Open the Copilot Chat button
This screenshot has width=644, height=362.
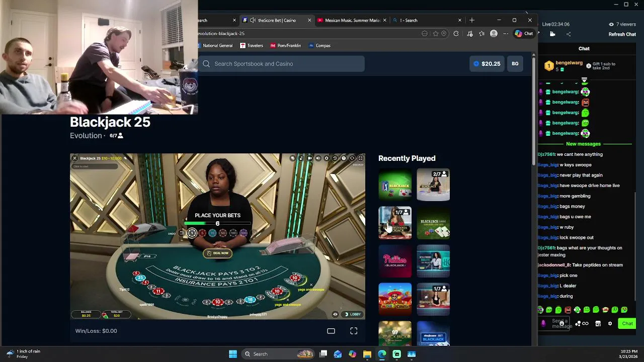pyautogui.click(x=524, y=34)
